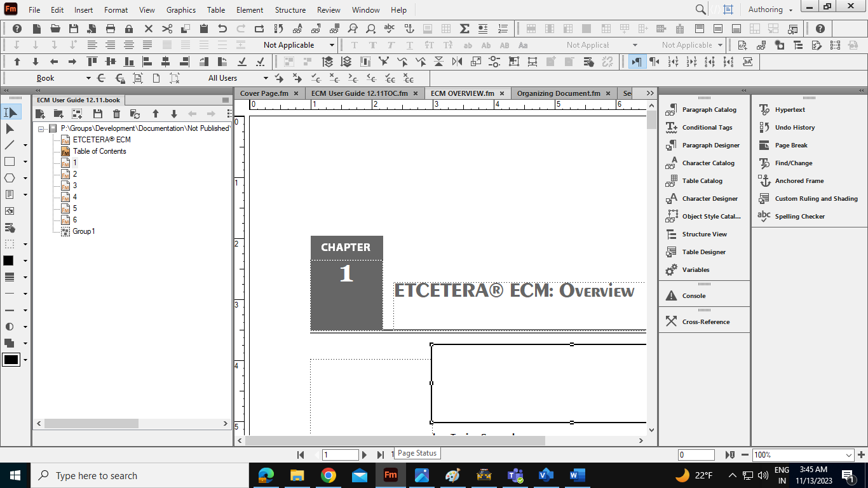Toggle right-to-left paragraph direction button
868x488 pixels.
[x=654, y=62]
